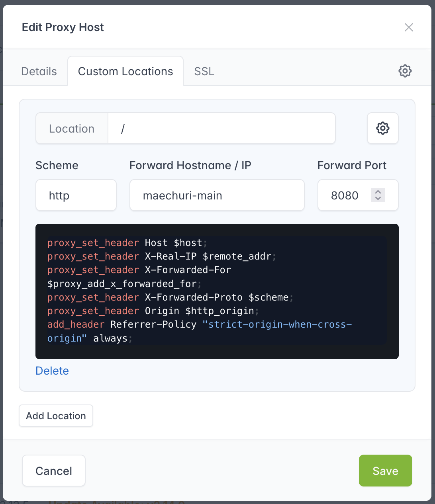
Task: Click the Location path input field
Action: (221, 128)
